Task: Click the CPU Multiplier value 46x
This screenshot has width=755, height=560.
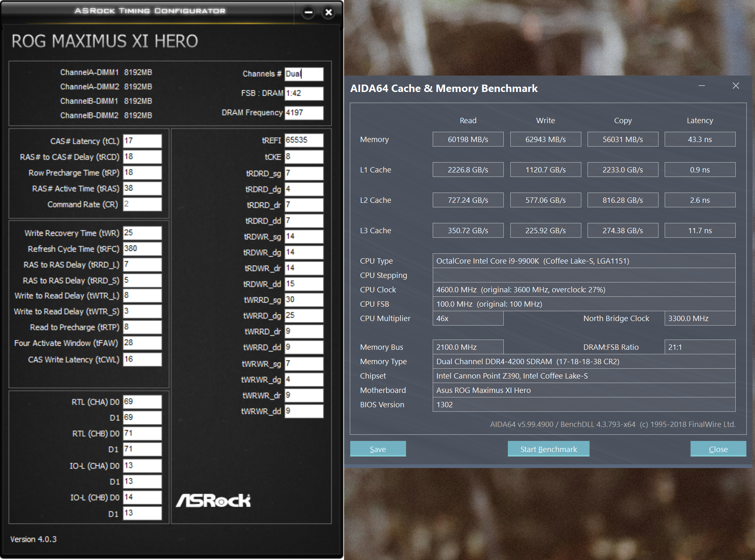Action: (468, 318)
